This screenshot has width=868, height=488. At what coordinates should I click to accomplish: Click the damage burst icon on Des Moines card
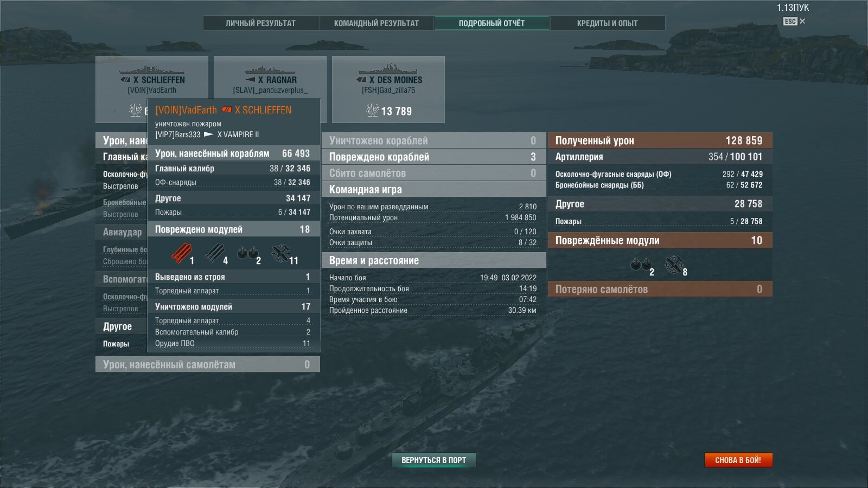pos(372,111)
